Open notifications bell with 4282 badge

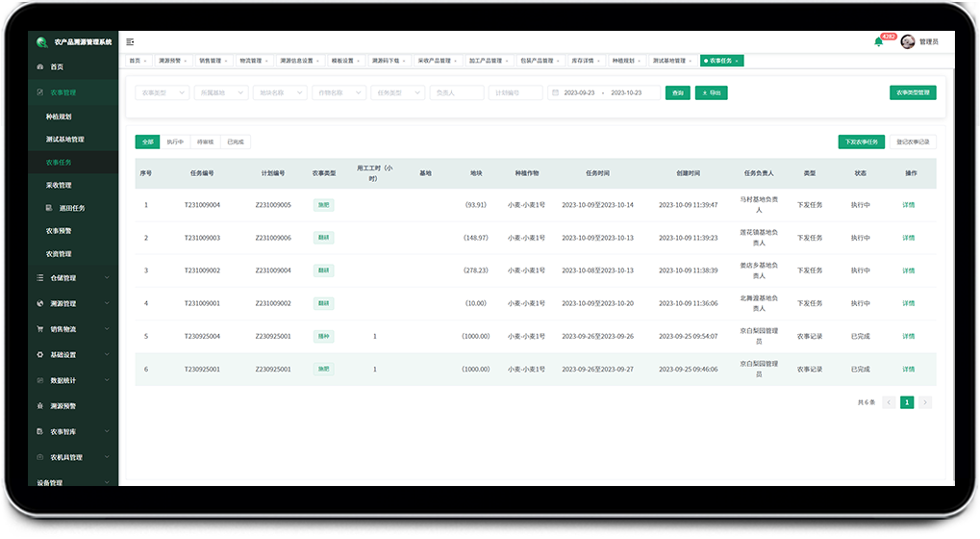879,42
